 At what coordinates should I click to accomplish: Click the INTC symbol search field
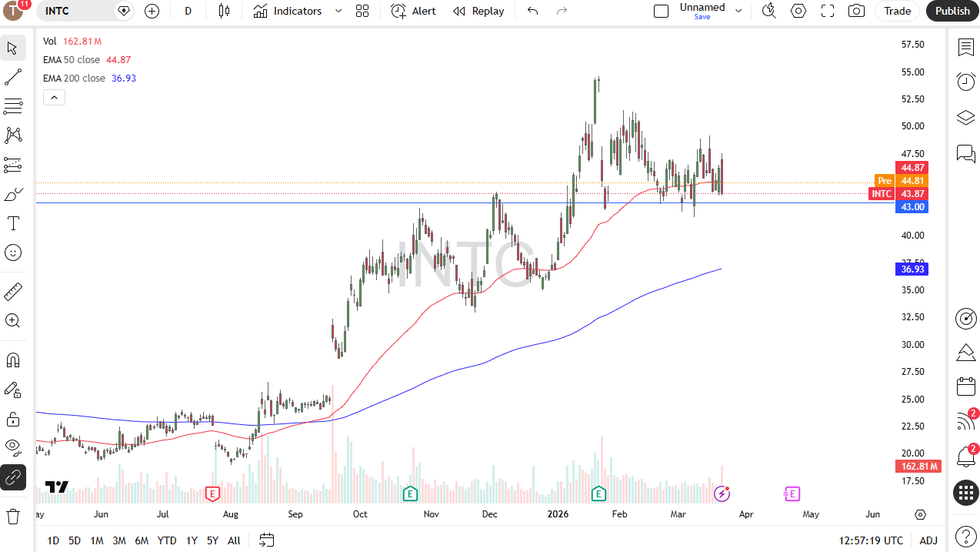pyautogui.click(x=77, y=11)
